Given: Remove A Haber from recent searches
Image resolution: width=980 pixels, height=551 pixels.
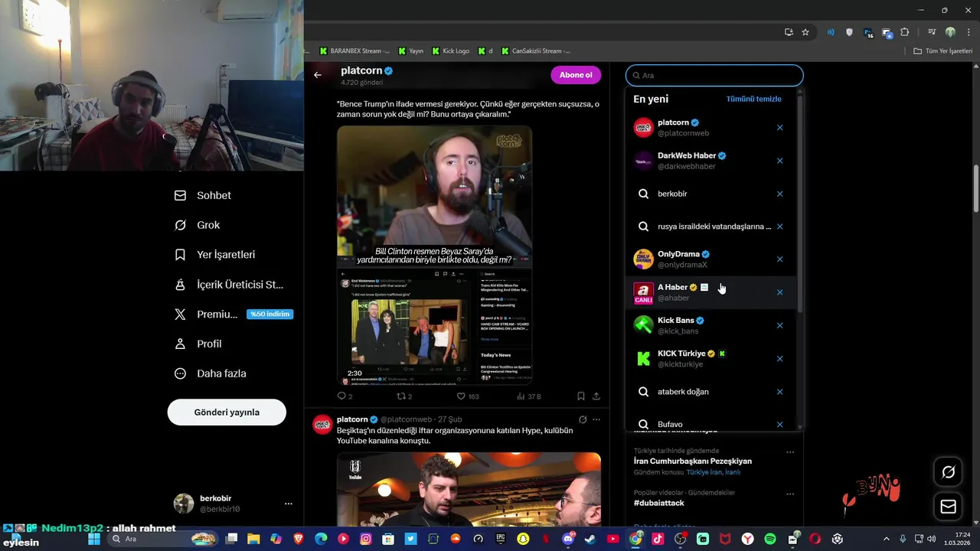Looking at the screenshot, I should tap(779, 292).
